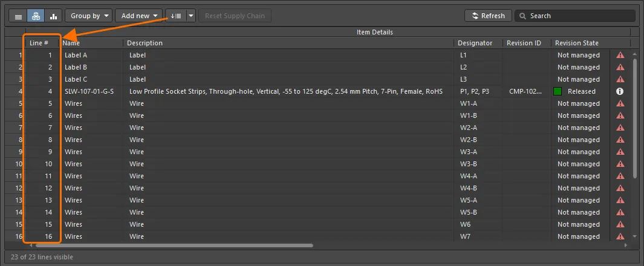Click the vertical scrollbar thumb
644x266 pixels.
(636, 119)
